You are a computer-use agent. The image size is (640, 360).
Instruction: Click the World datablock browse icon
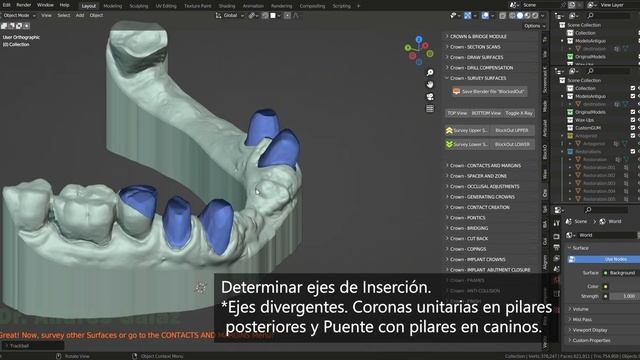tap(570, 235)
